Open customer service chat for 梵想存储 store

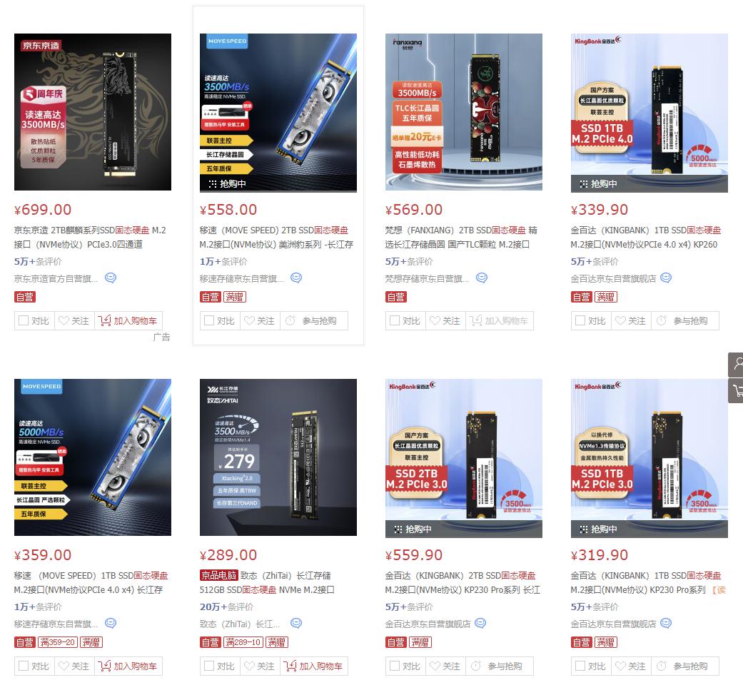click(482, 278)
